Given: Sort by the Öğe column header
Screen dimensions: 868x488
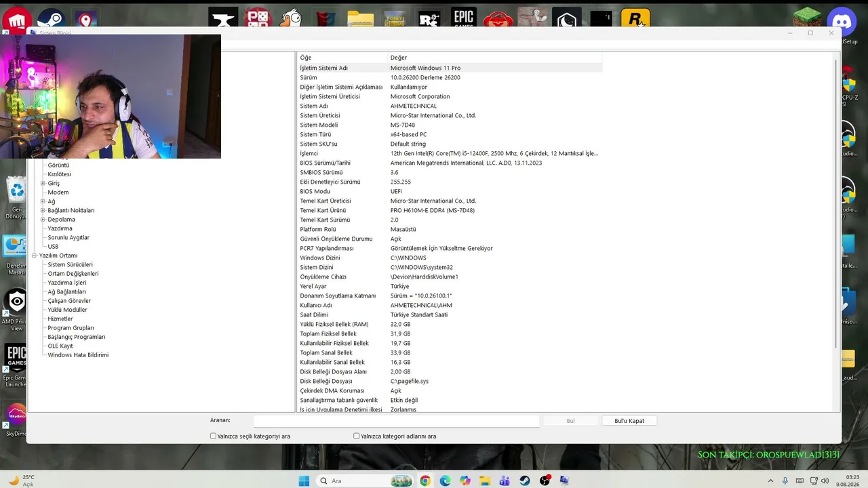Looking at the screenshot, I should [342, 58].
